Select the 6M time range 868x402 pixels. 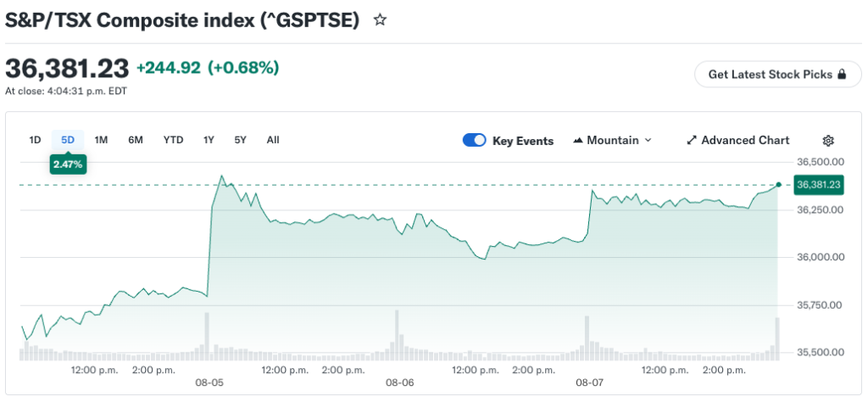coord(136,140)
